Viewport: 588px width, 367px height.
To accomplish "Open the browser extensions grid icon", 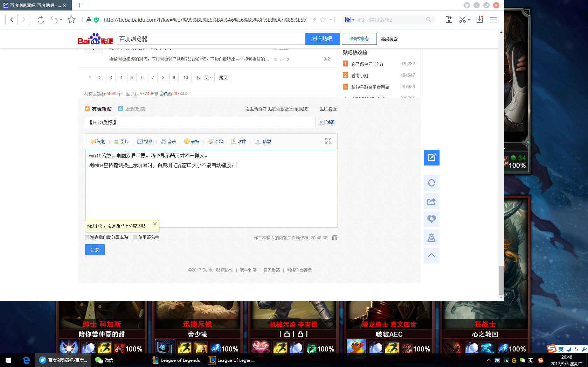I will click(449, 20).
